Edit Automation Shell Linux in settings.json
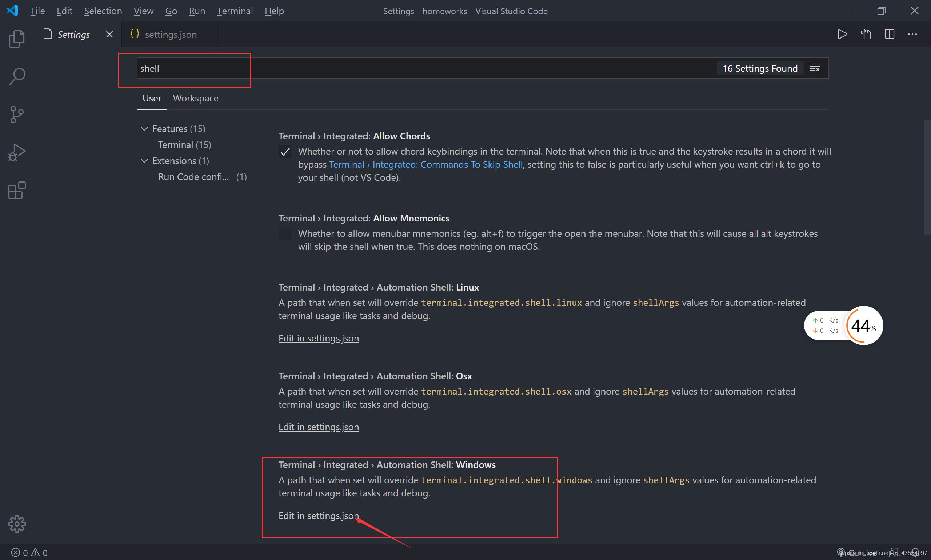 pyautogui.click(x=319, y=338)
